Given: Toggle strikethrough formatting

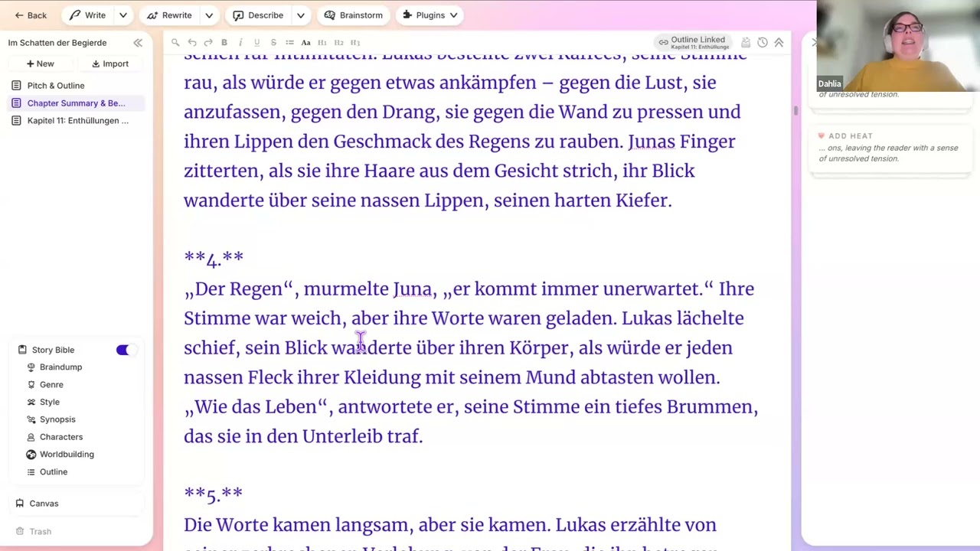Looking at the screenshot, I should click(273, 43).
